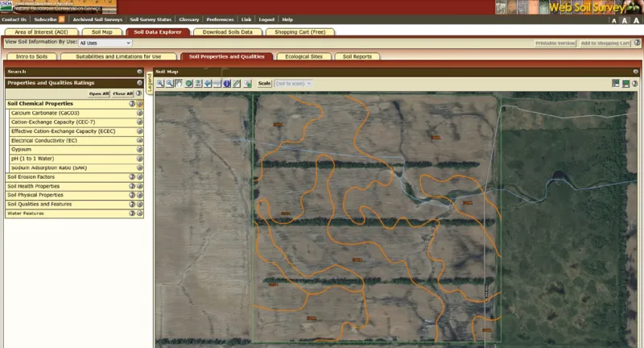Select the zoom in tool on map toolbar
Screen dimensions: 644x348
point(160,83)
